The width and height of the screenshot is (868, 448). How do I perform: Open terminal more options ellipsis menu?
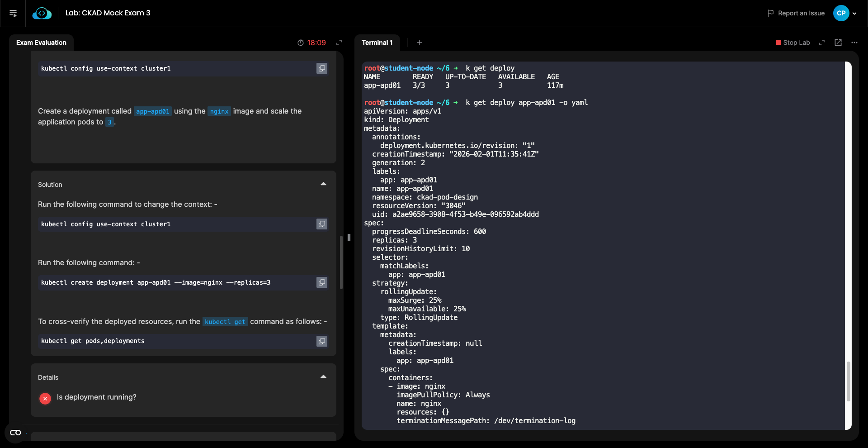tap(854, 43)
